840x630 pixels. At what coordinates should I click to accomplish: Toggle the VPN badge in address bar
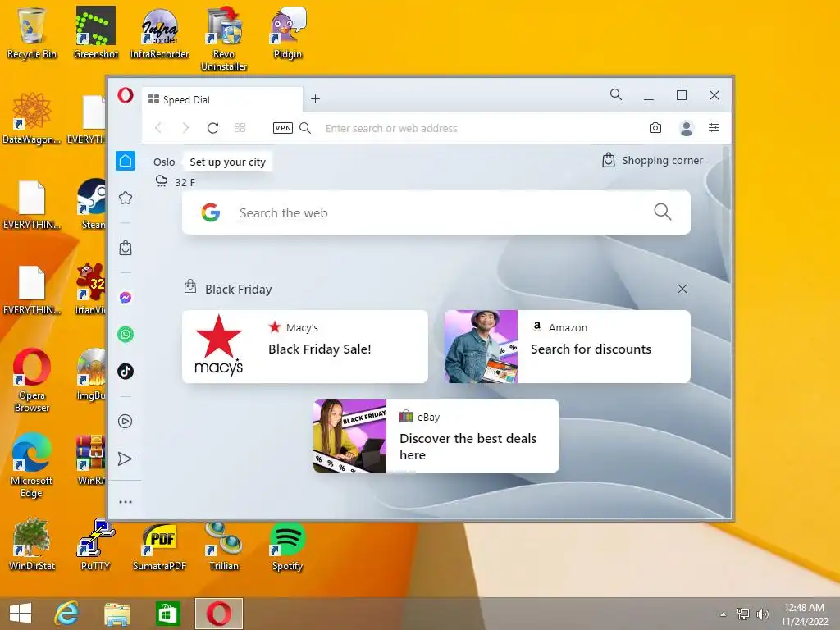[283, 128]
